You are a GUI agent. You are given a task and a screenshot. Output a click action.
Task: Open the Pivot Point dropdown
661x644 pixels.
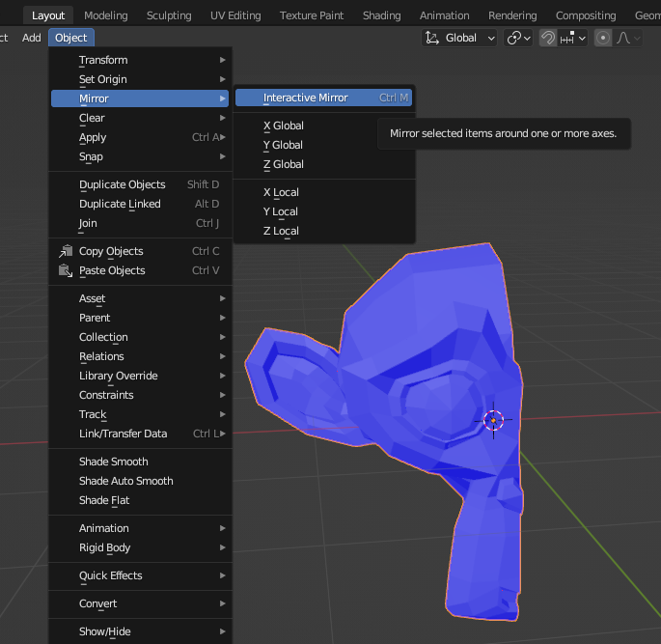(518, 38)
